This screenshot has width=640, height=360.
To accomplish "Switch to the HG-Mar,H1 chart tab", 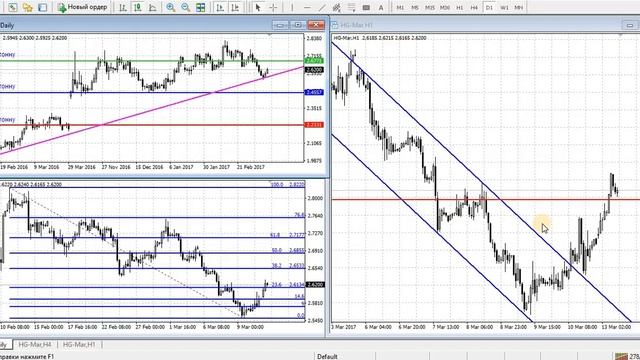I will click(x=79, y=344).
